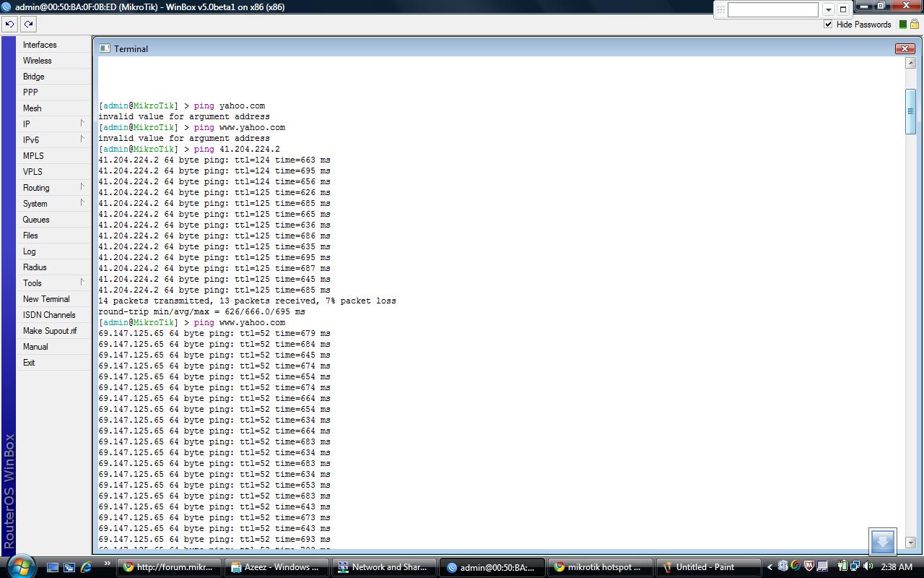The height and width of the screenshot is (578, 924).
Task: Click the 41.204.224.2 line with time=663 ms
Action: coord(214,160)
